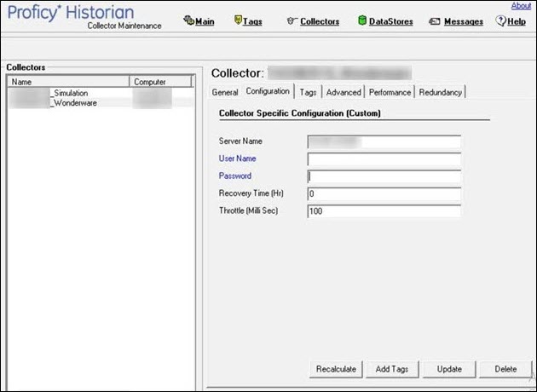Open the Tags link in header
The image size is (537, 392).
252,21
